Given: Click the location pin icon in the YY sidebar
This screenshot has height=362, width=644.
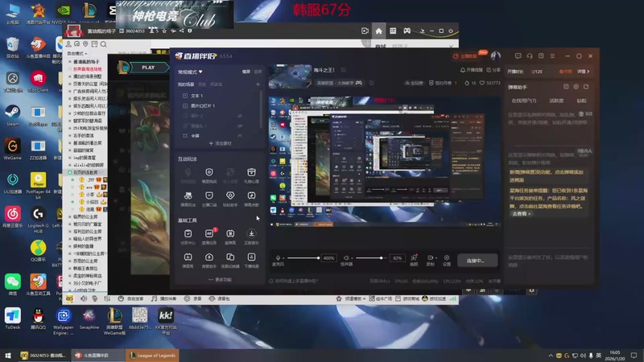Looking at the screenshot, I should 85,44.
